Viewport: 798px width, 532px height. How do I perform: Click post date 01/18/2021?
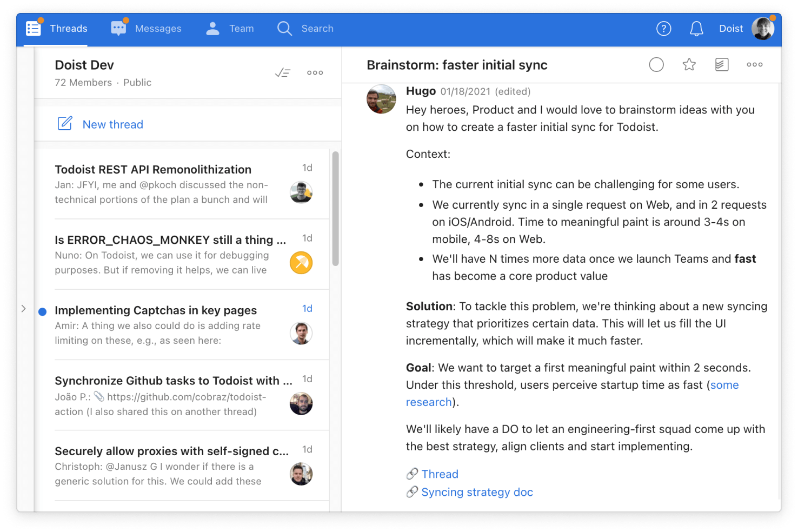(x=465, y=92)
